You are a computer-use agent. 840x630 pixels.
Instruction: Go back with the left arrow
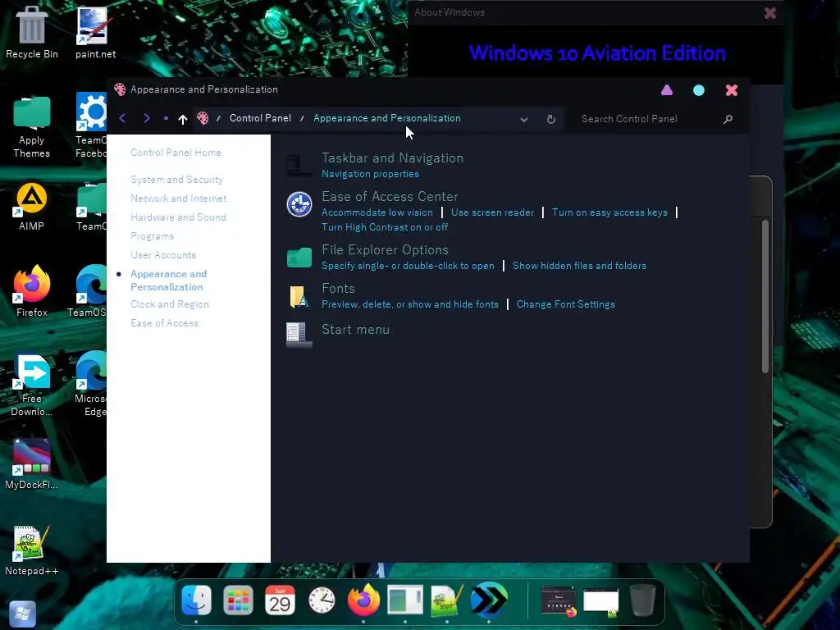122,118
